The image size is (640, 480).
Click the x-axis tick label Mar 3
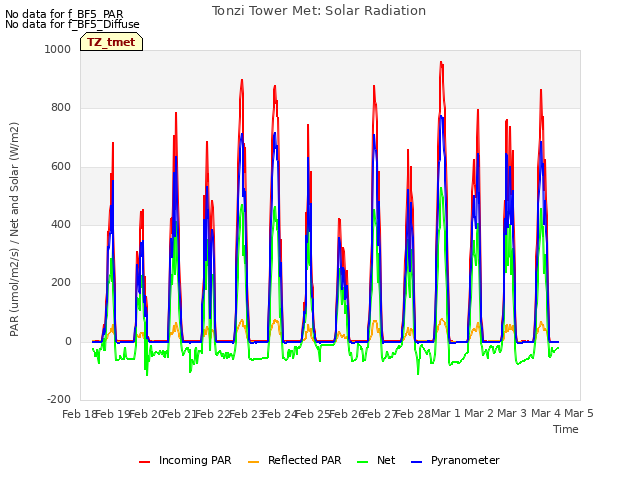[512, 413]
